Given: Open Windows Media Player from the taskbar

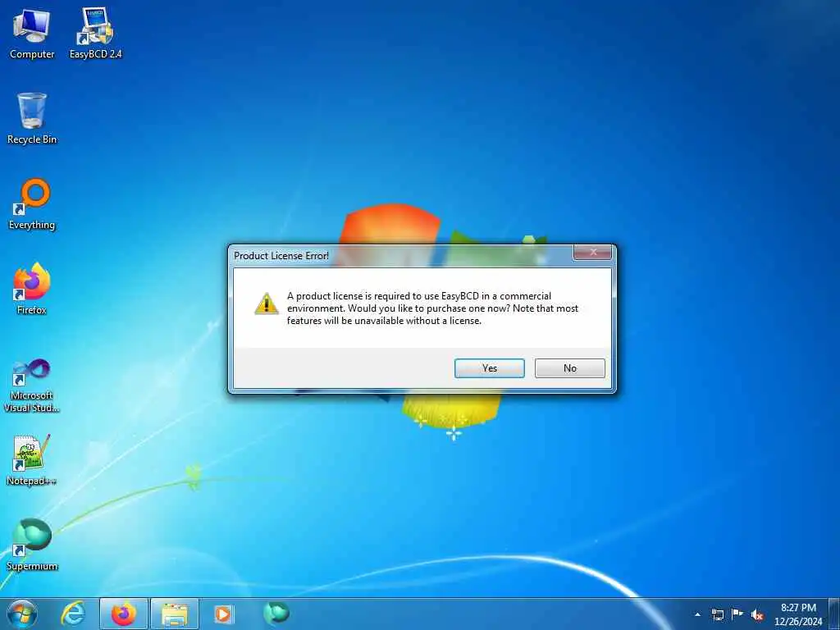Looking at the screenshot, I should point(223,614).
